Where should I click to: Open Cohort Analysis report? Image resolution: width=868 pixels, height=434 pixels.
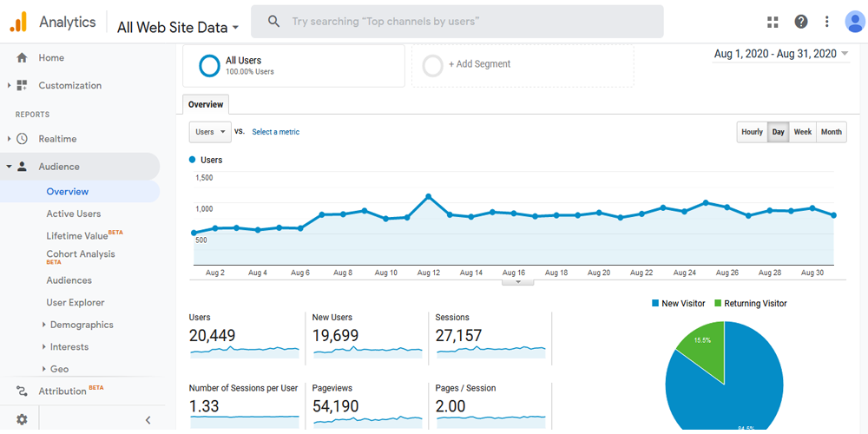pos(81,256)
